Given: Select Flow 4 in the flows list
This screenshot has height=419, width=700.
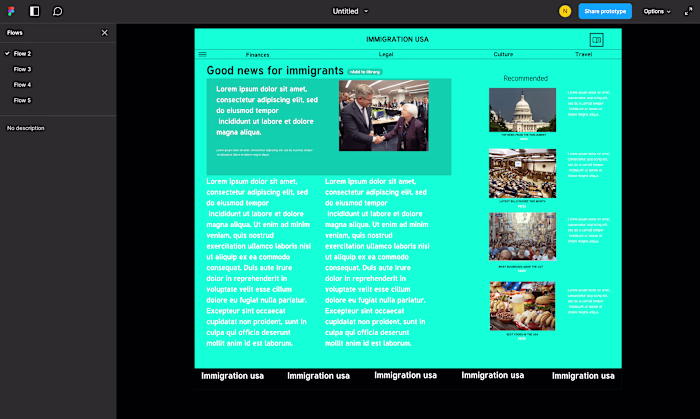Looking at the screenshot, I should 22,85.
